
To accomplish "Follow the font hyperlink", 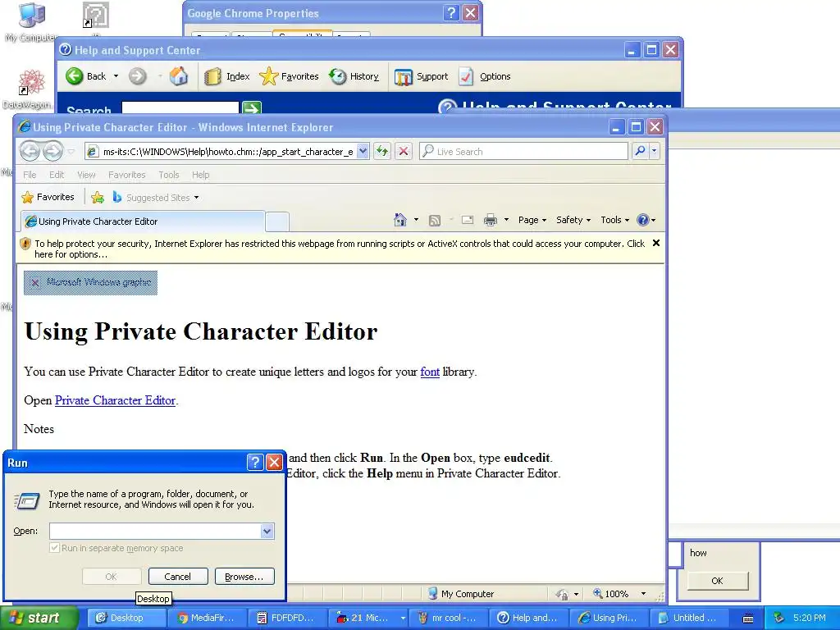I will tap(430, 372).
